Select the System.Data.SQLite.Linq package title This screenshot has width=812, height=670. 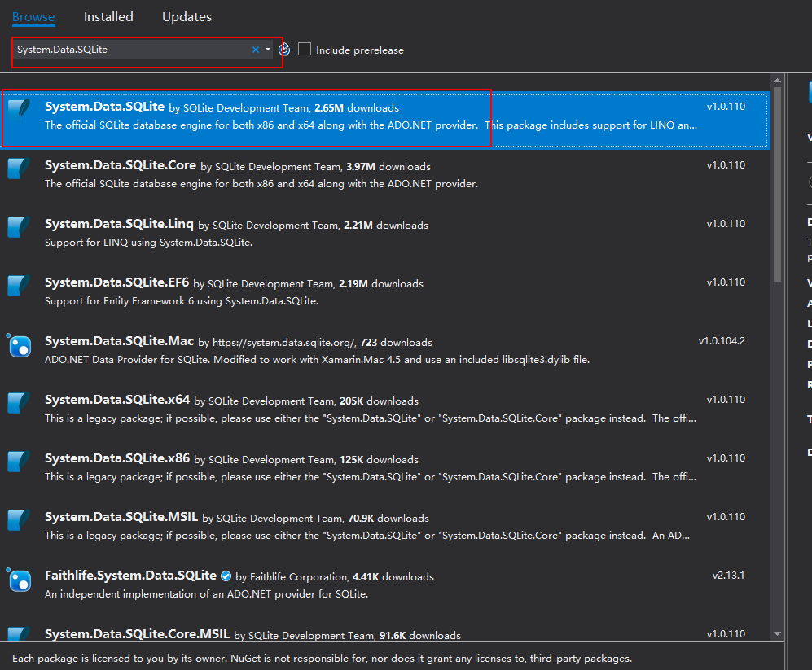pos(119,224)
